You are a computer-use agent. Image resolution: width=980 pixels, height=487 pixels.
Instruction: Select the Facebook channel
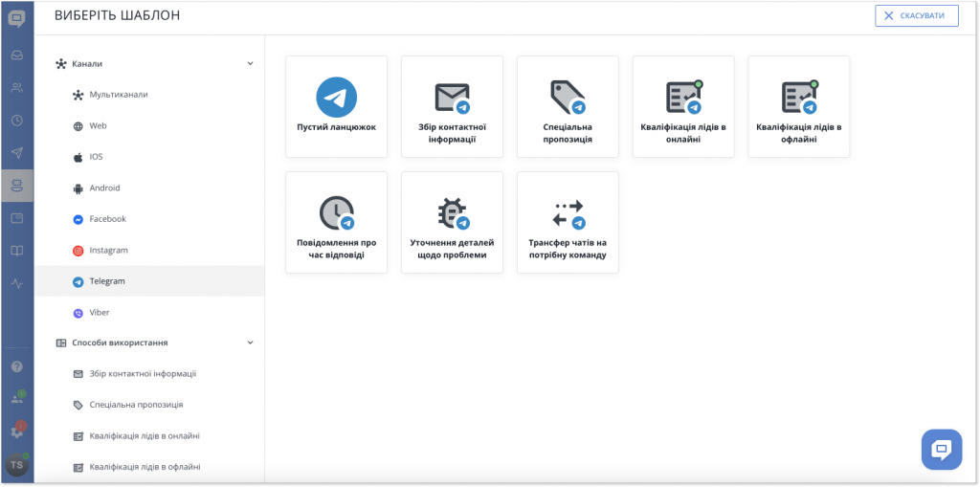click(150, 219)
